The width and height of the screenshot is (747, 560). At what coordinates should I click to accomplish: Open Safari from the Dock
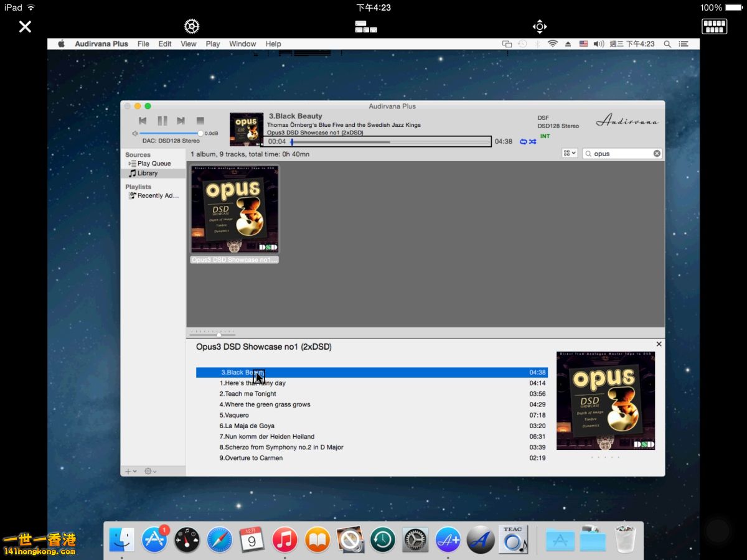pos(220,539)
